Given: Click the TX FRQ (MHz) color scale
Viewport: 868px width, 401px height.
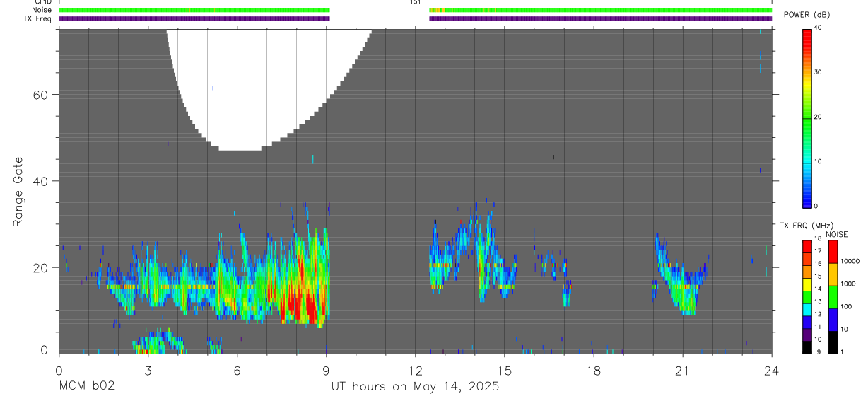Looking at the screenshot, I should pos(807,296).
